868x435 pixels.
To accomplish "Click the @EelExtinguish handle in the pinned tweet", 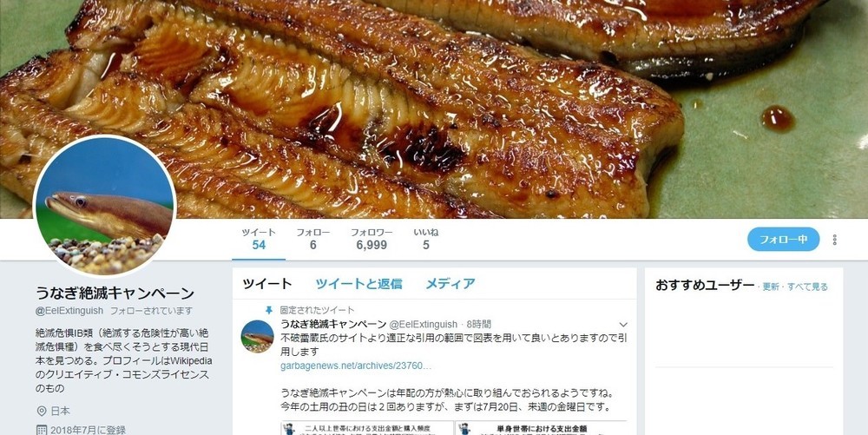I will coord(424,325).
